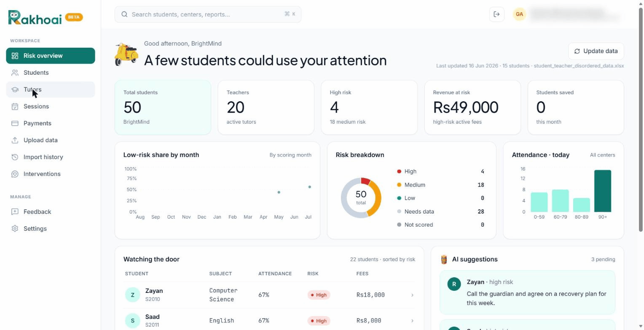
Task: Click the GA user avatar
Action: 519,14
